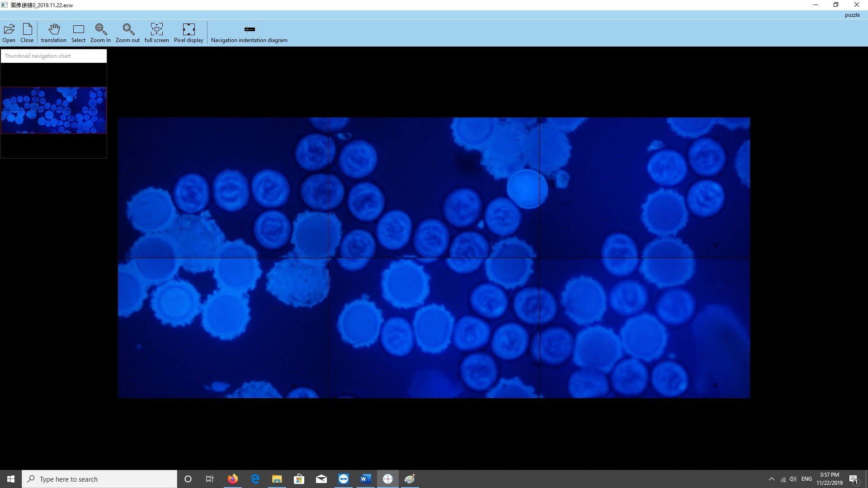This screenshot has height=488, width=868.
Task: Restore down the viewer window
Action: pos(836,5)
